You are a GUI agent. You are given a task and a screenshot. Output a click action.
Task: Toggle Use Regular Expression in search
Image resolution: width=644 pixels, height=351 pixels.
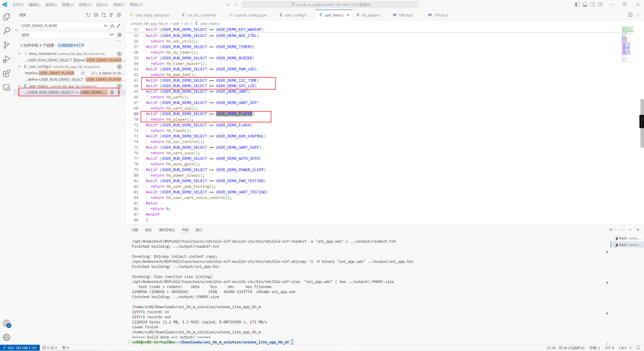pyautogui.click(x=118, y=26)
